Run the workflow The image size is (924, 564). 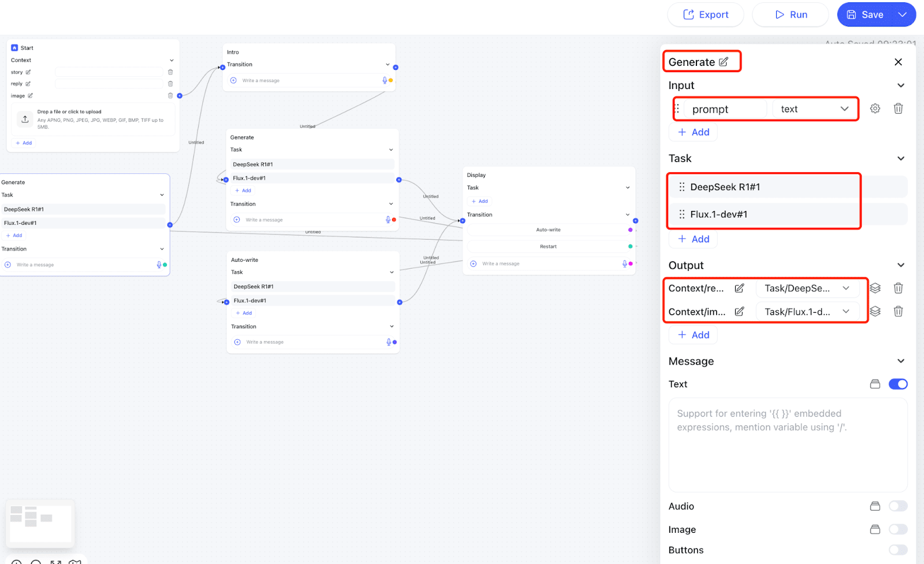790,14
